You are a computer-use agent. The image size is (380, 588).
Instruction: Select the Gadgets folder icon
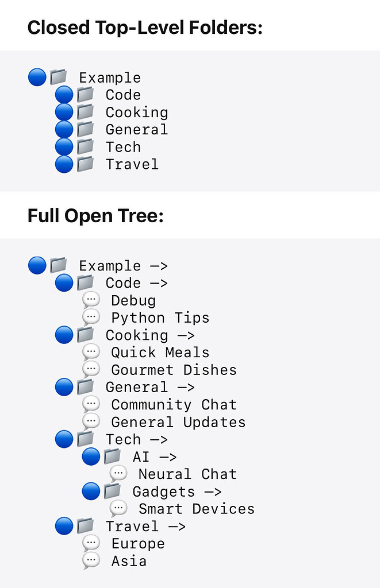(x=113, y=491)
